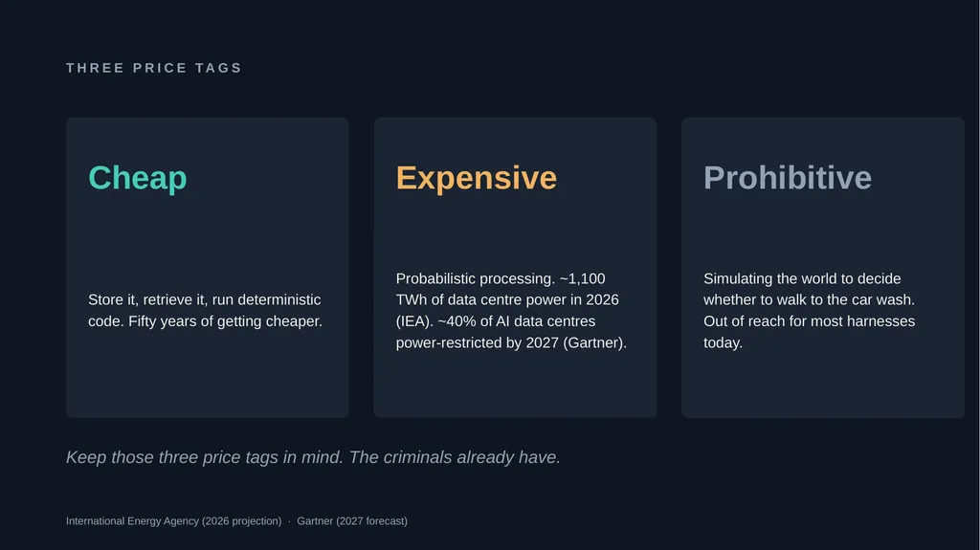Image resolution: width=980 pixels, height=550 pixels.
Task: Click the Expensive card description paragraph
Action: [511, 311]
